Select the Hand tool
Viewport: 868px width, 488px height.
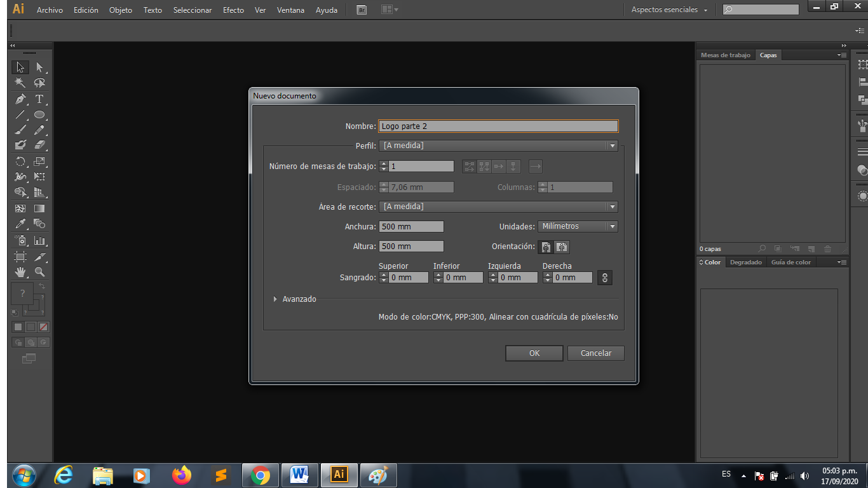tap(20, 272)
